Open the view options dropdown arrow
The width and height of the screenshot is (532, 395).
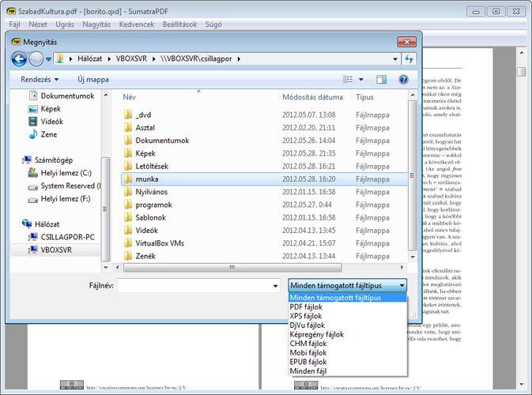point(361,79)
